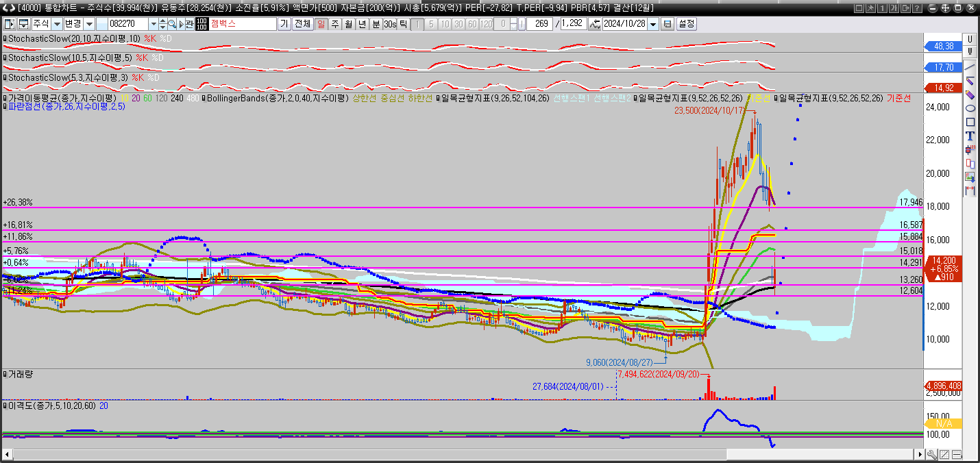Click the chart layout icon at toolbar start

10,24
